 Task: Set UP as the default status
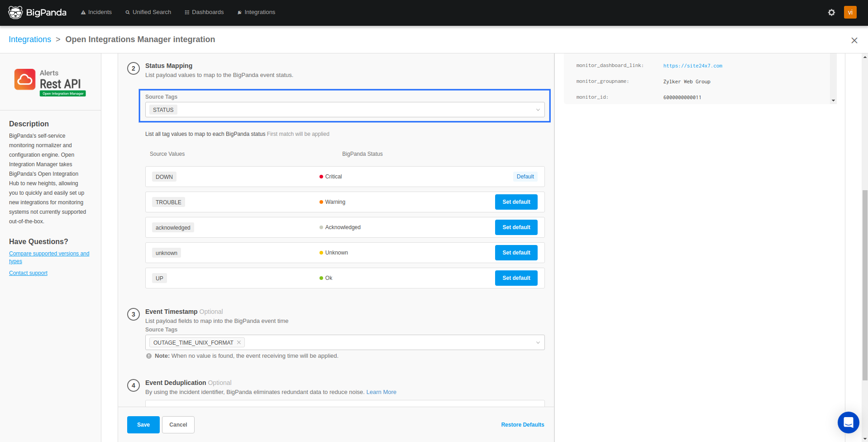tap(516, 278)
